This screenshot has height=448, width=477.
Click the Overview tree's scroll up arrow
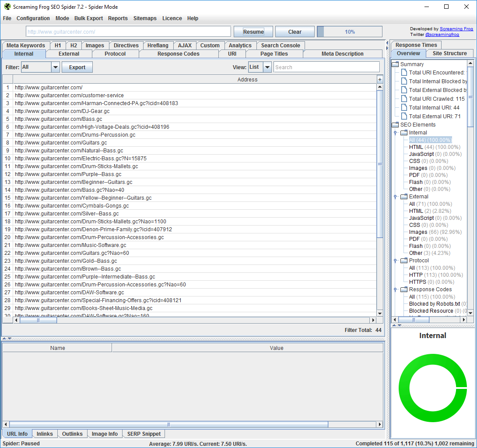coord(470,63)
